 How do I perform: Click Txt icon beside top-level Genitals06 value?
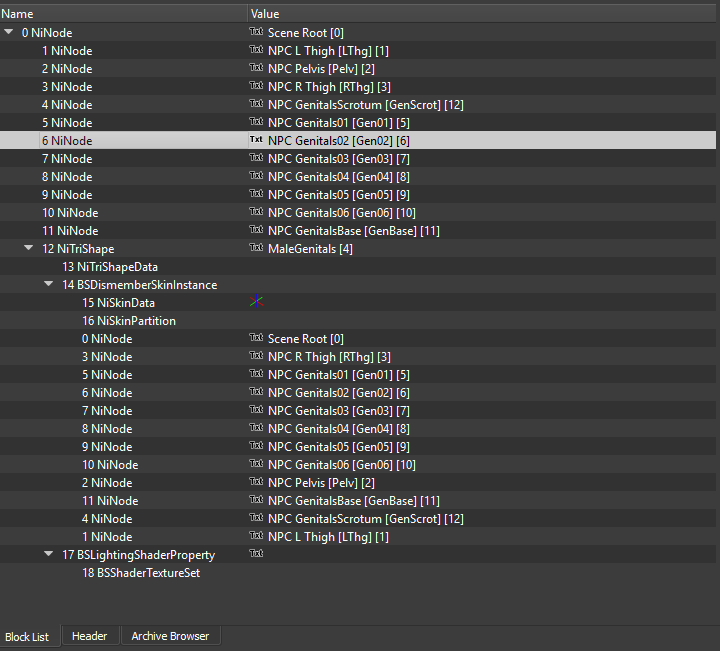tap(256, 212)
